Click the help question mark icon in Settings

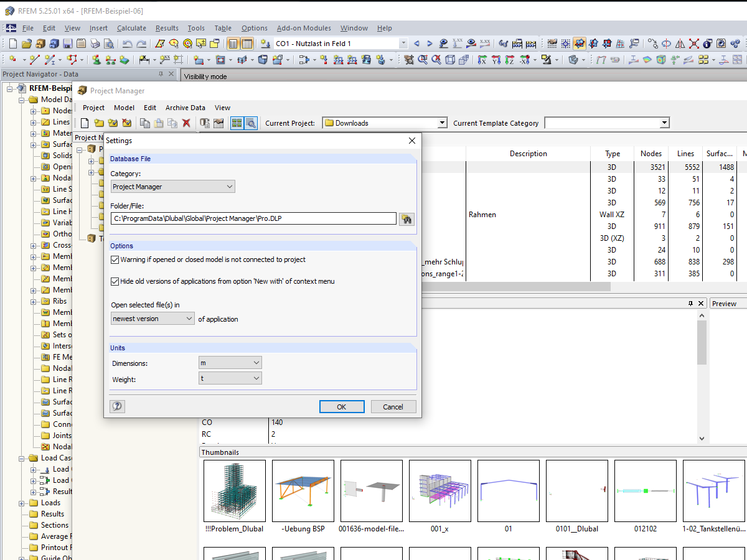coord(117,406)
